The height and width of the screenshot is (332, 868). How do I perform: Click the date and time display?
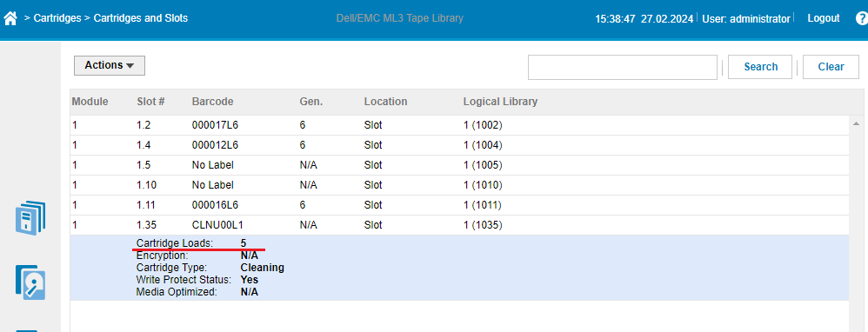click(x=644, y=19)
